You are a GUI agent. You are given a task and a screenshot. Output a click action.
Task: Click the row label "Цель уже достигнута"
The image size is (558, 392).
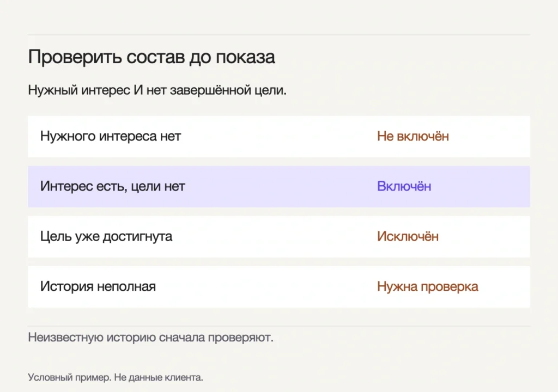coord(106,236)
